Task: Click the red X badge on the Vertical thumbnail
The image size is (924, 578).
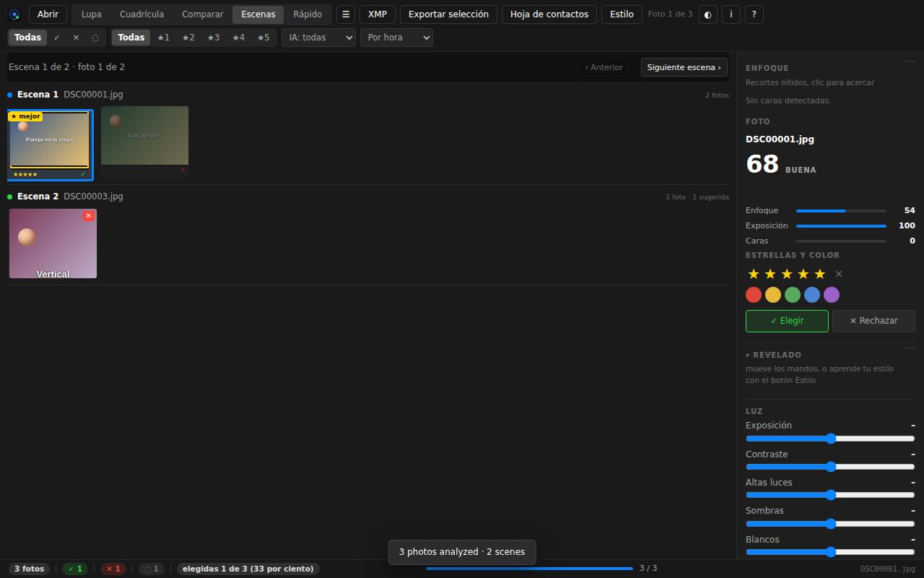Action: point(88,215)
